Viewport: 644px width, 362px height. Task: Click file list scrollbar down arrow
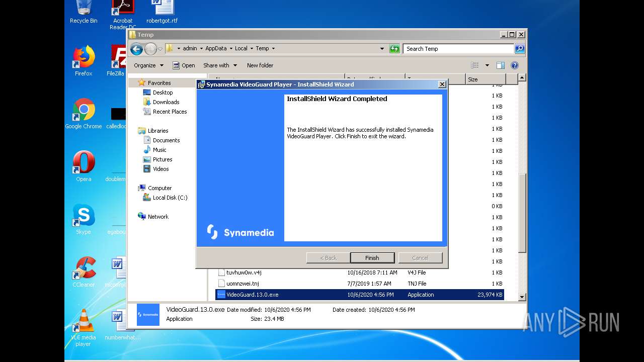coord(522,297)
